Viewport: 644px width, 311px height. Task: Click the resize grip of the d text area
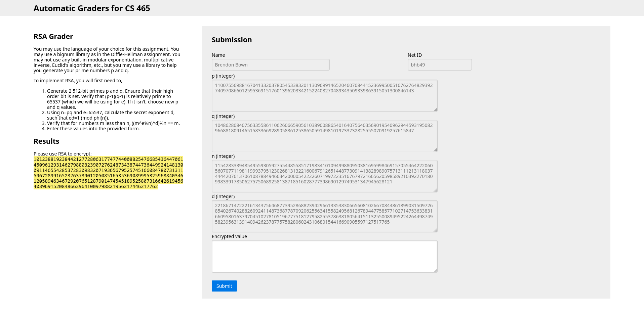(435, 230)
